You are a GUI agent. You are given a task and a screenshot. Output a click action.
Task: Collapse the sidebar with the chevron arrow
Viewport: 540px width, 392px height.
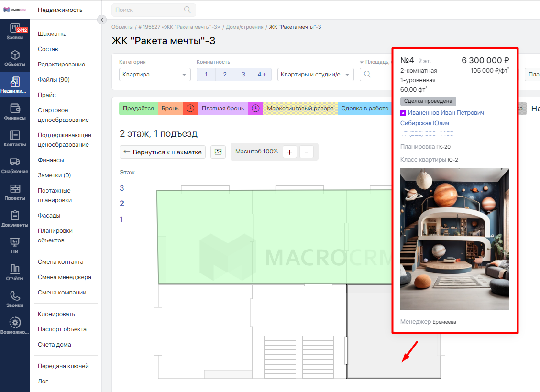point(101,20)
